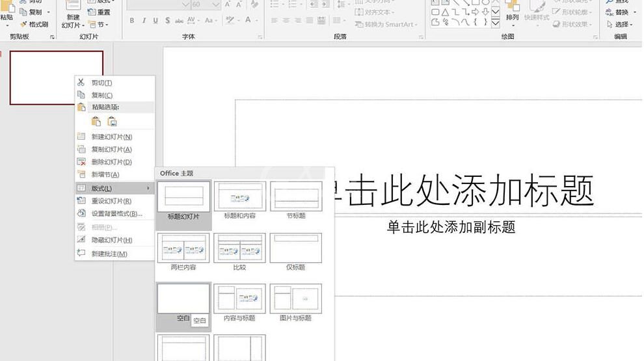Open the 选择 (Select) dropdown in the editing group
The image size is (644, 361).
620,25
